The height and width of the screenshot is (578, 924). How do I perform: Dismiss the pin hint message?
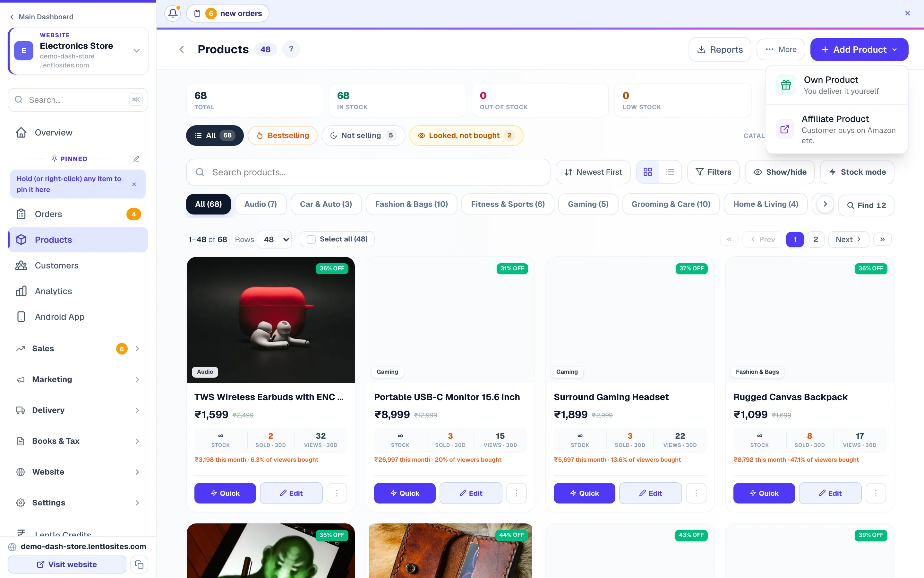[x=134, y=184]
